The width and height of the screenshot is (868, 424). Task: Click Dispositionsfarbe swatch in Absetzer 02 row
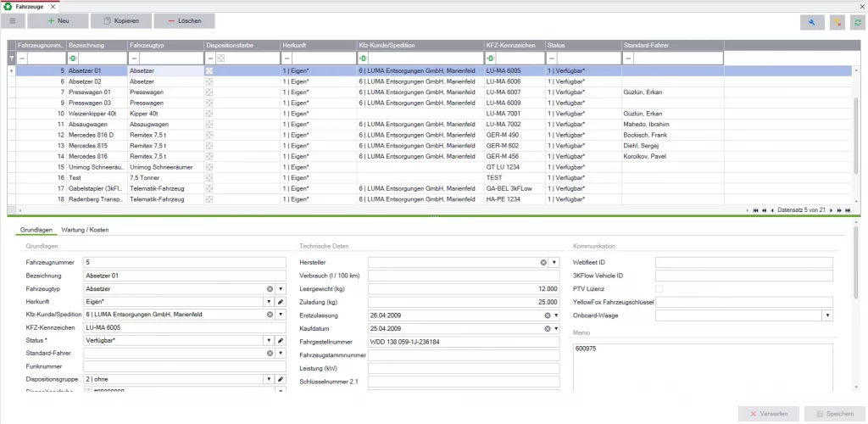coord(209,81)
